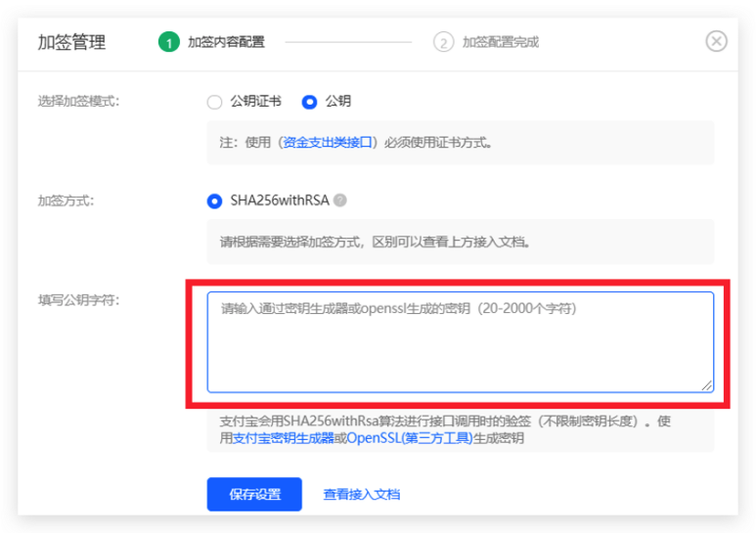Screen dimensions: 756x533
Task: Open the 资金支出类接口 link
Action: tap(328, 142)
